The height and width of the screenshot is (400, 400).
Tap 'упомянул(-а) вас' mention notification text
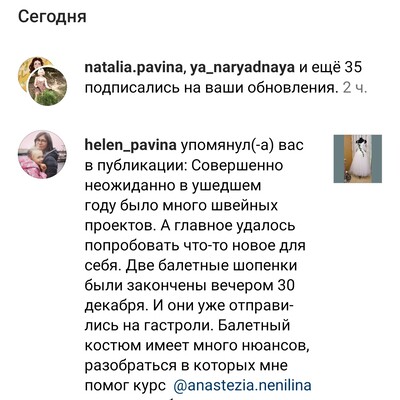coord(242,146)
